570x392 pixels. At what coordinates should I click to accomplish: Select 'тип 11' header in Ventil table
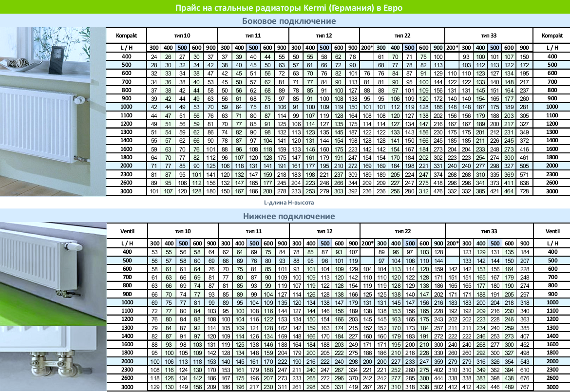pyautogui.click(x=254, y=231)
